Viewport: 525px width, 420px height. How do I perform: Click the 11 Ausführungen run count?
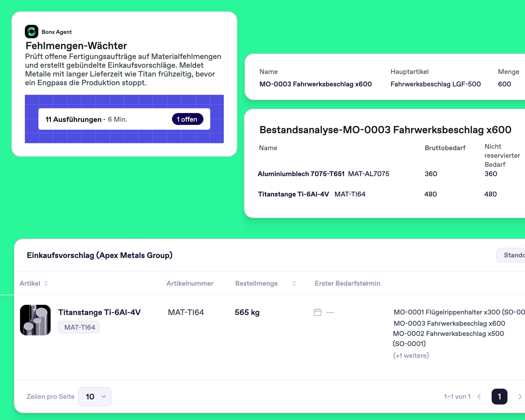pyautogui.click(x=73, y=119)
